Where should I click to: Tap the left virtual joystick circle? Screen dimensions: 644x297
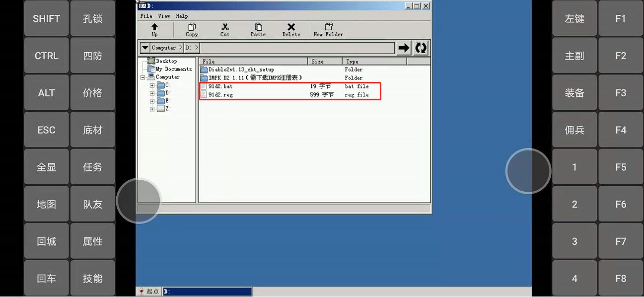139,201
